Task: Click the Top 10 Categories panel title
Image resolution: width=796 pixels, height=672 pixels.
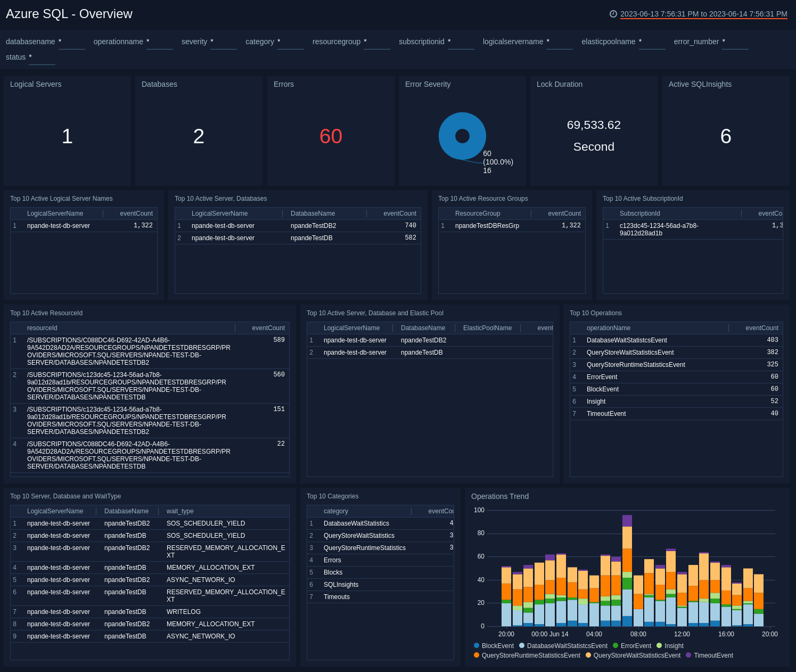Action: [332, 496]
